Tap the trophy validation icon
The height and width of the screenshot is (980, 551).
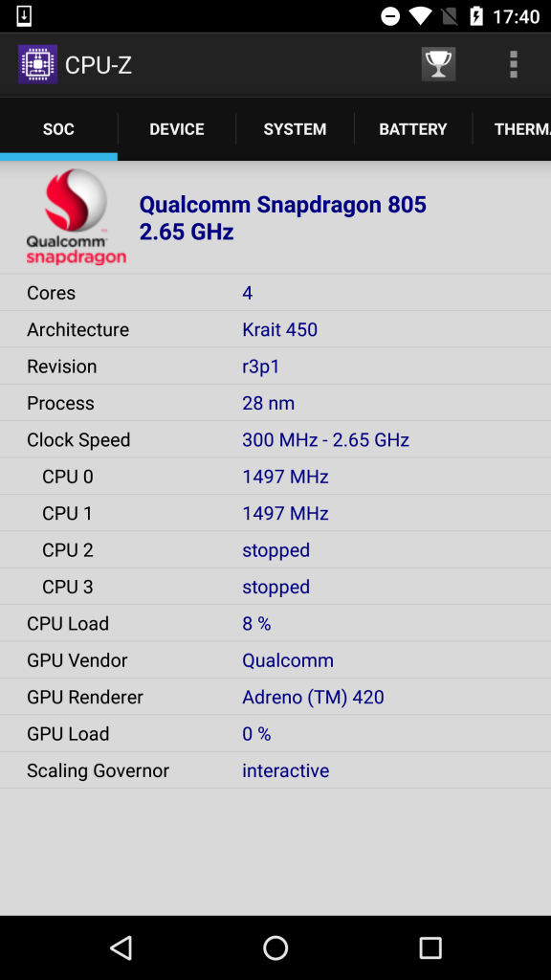click(x=438, y=64)
